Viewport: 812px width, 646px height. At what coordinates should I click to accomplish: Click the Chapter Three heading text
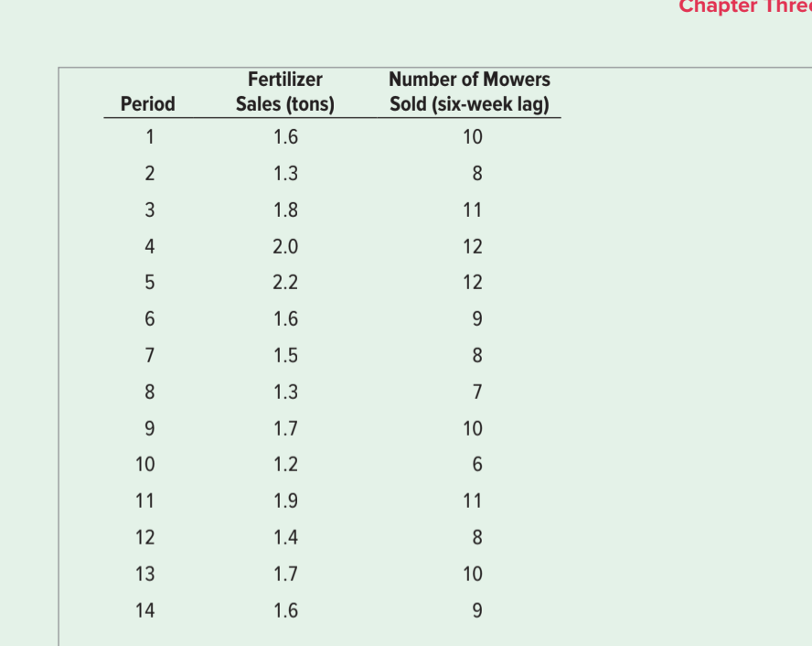click(x=745, y=6)
